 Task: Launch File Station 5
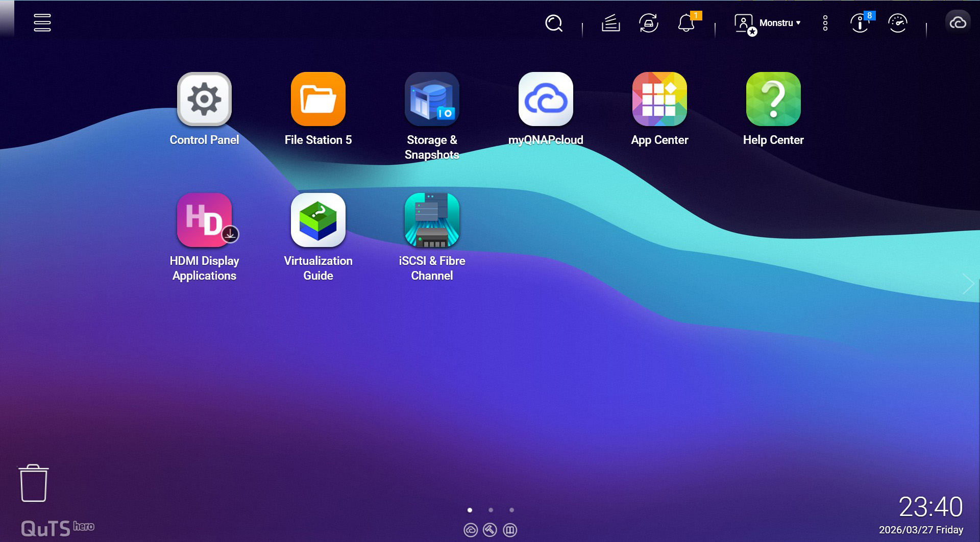(x=318, y=99)
